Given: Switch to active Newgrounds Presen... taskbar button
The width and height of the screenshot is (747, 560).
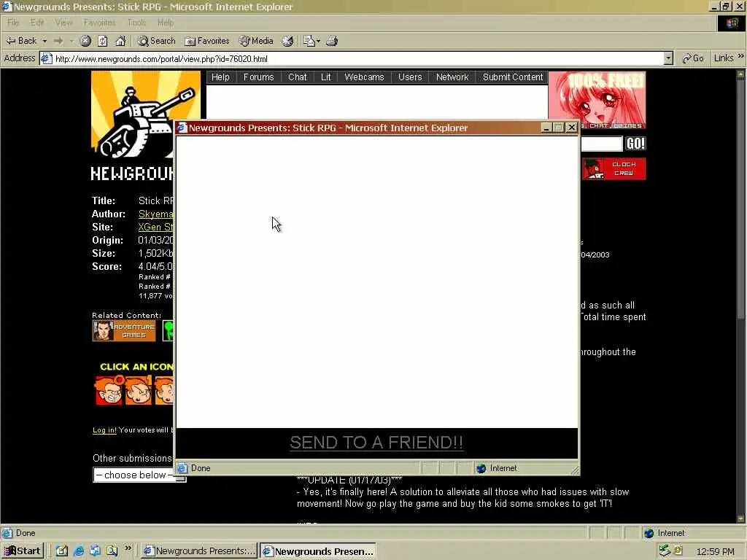Looking at the screenshot, I should (x=318, y=551).
